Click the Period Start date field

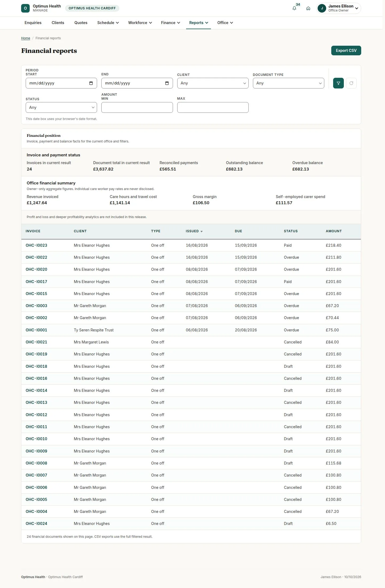61,83
